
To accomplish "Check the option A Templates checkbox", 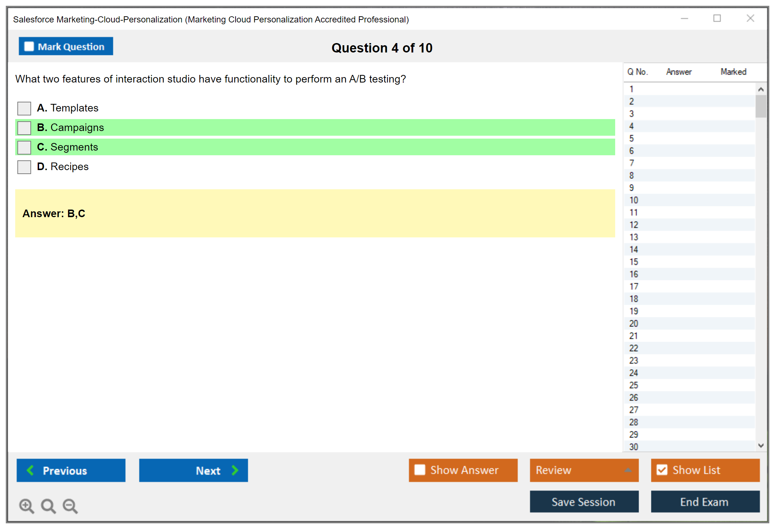I will 24,108.
